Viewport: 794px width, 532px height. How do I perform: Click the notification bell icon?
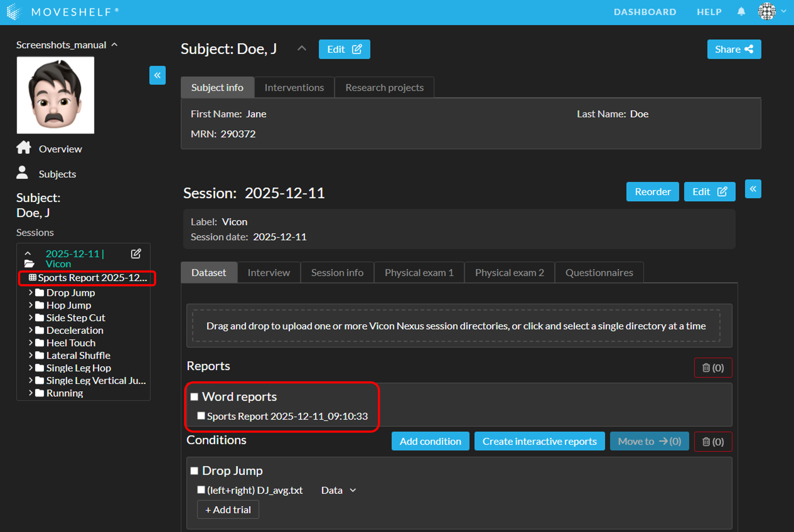(741, 12)
